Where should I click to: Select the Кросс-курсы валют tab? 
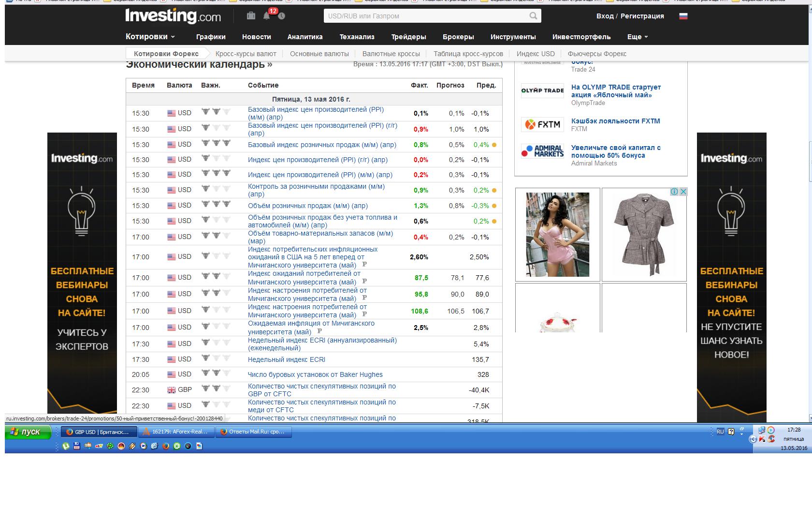[246, 54]
